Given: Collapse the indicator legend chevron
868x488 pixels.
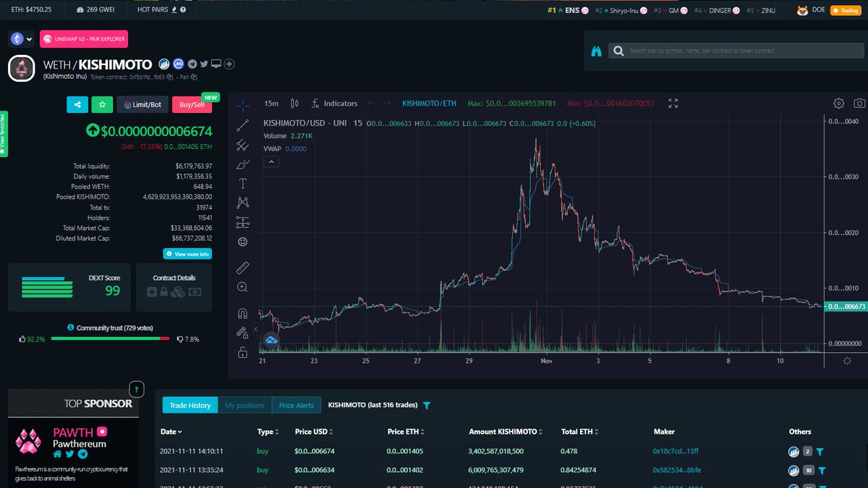Looking at the screenshot, I should [x=272, y=162].
